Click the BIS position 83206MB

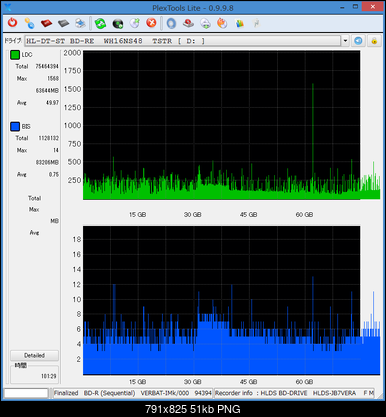pyautogui.click(x=47, y=162)
